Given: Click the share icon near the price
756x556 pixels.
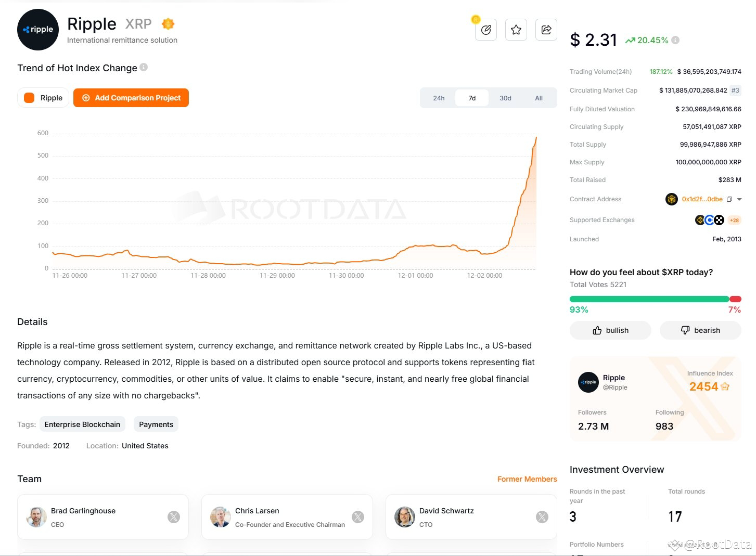Looking at the screenshot, I should 546,30.
